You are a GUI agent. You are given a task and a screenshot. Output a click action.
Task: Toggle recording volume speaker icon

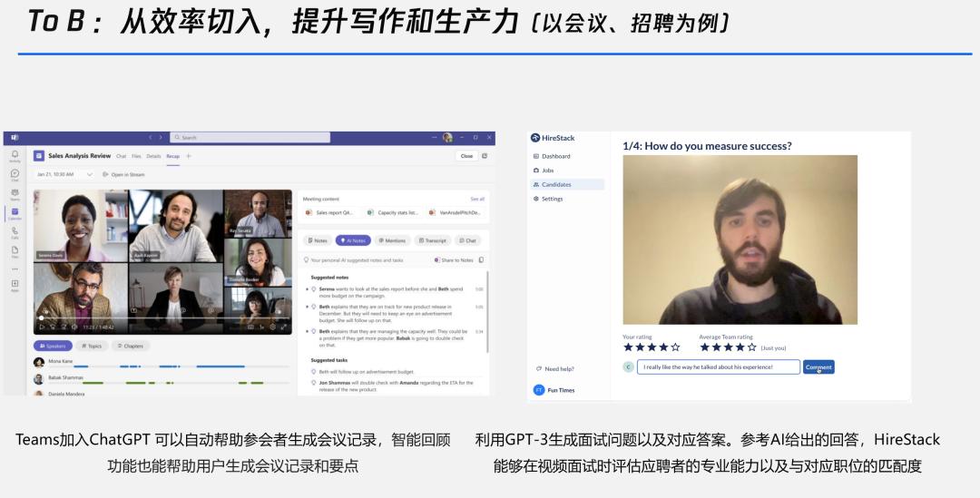tap(73, 327)
